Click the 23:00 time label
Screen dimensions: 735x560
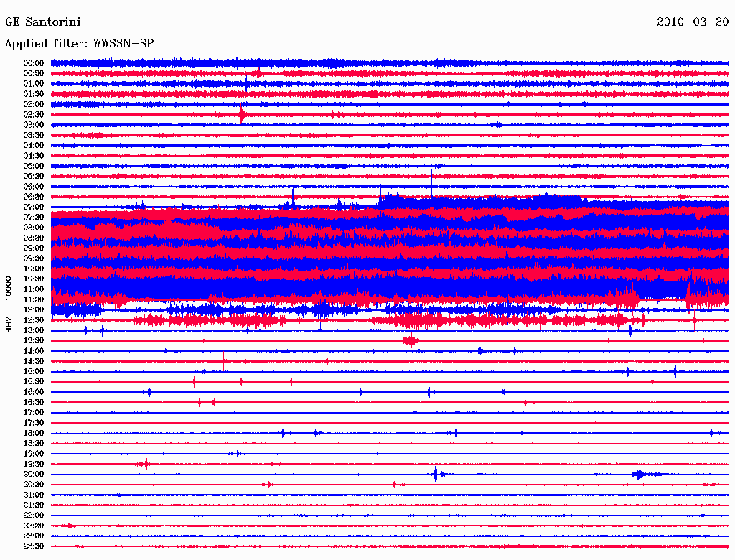click(x=34, y=536)
